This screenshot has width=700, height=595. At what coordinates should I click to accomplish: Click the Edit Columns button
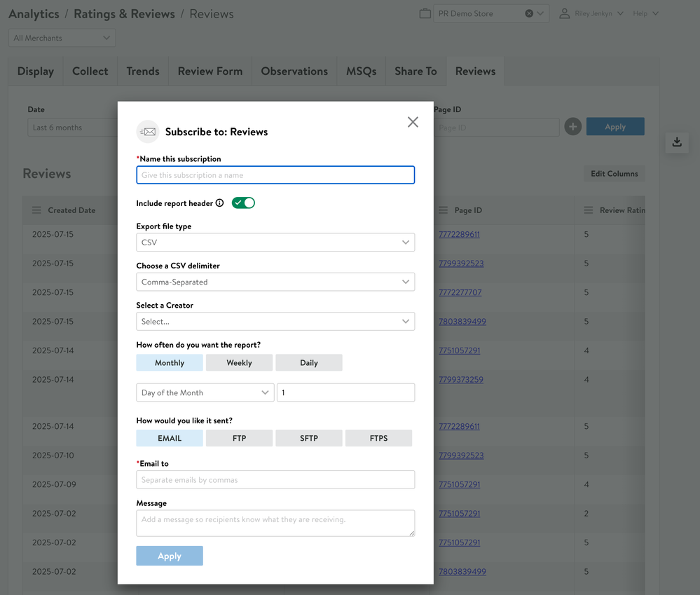click(x=615, y=174)
